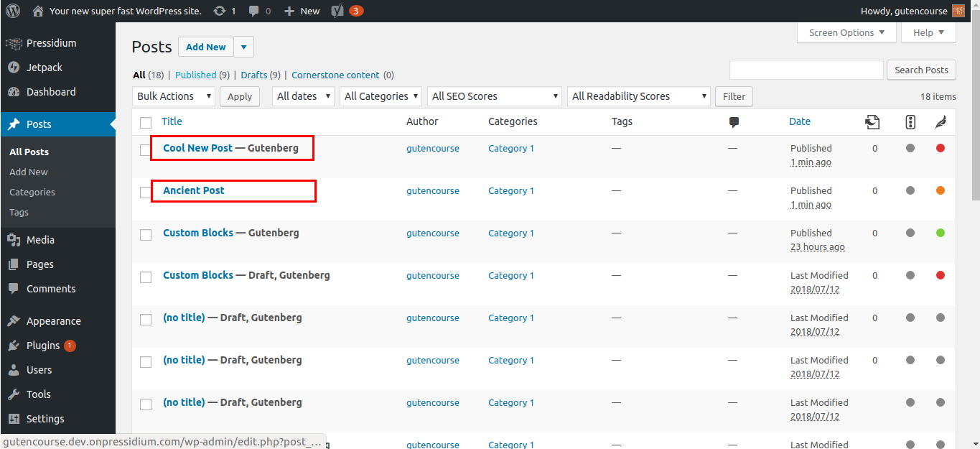Viewport: 980px width, 449px height.
Task: Open the All Readability Scores dropdown
Action: tap(639, 96)
